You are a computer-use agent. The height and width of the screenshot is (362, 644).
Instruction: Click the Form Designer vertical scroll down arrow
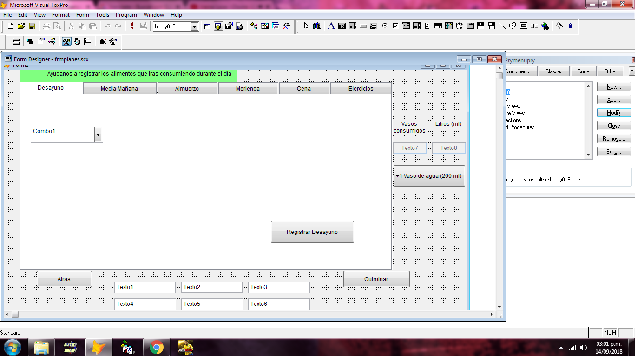(499, 307)
